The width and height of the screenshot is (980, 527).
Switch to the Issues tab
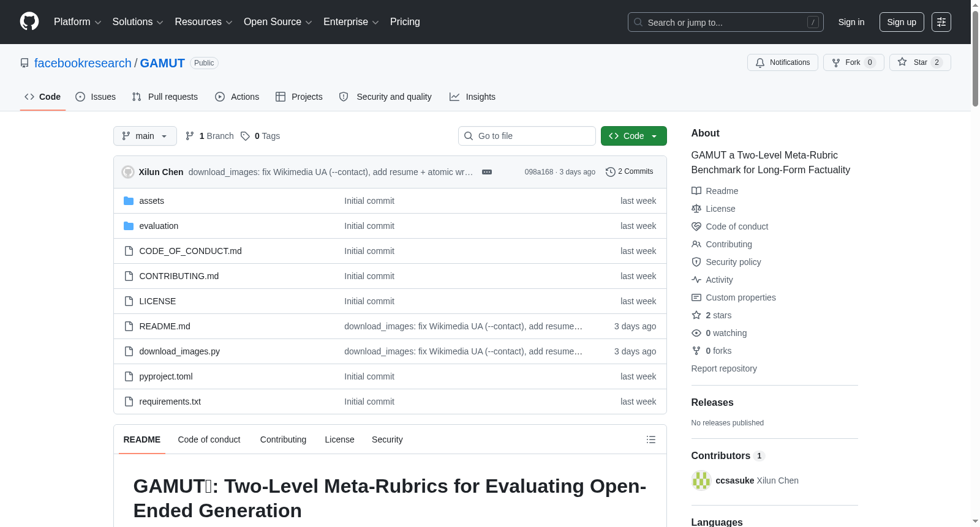96,97
